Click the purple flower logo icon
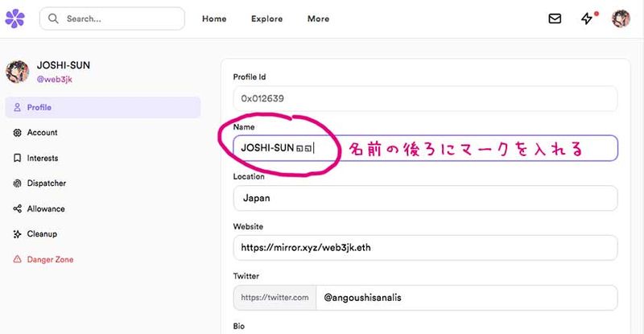 (14, 19)
